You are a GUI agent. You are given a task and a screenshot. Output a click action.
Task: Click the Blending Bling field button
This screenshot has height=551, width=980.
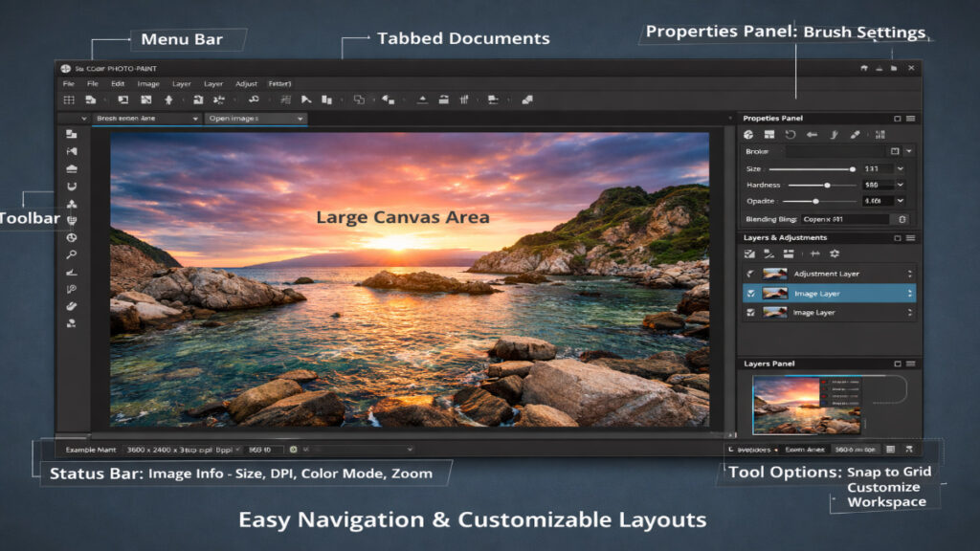click(x=903, y=219)
